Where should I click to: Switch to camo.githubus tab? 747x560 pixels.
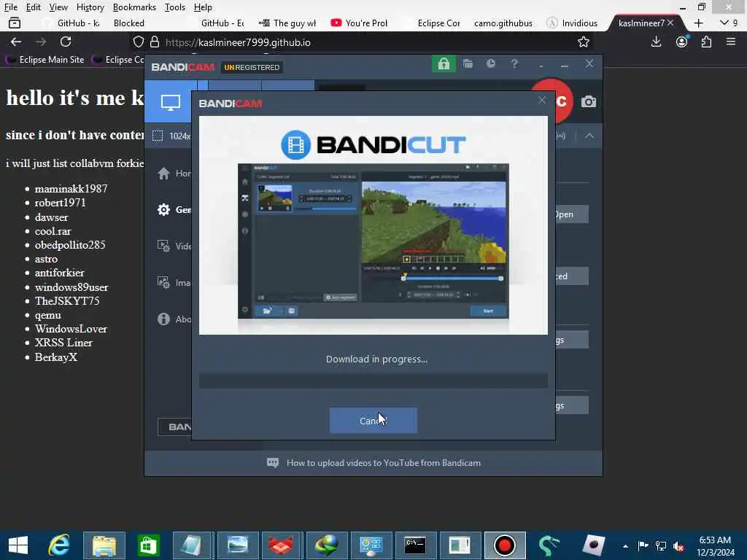503,23
